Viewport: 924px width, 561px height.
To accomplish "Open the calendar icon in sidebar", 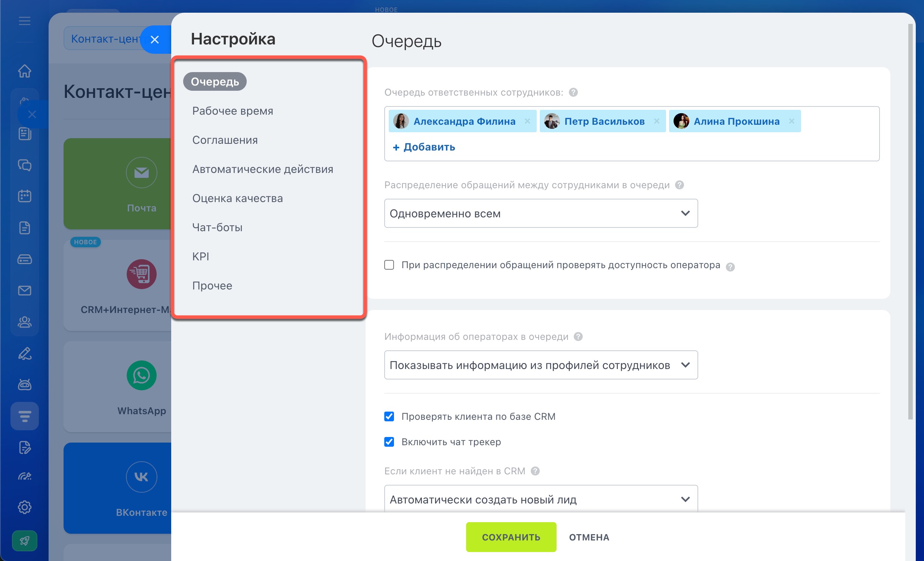I will point(25,196).
